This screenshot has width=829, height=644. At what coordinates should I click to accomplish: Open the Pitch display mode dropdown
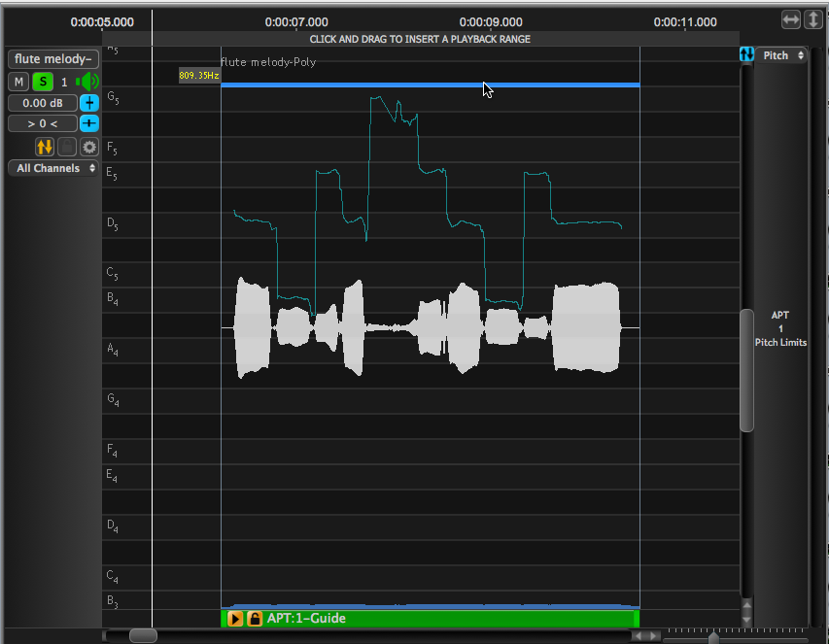point(782,55)
